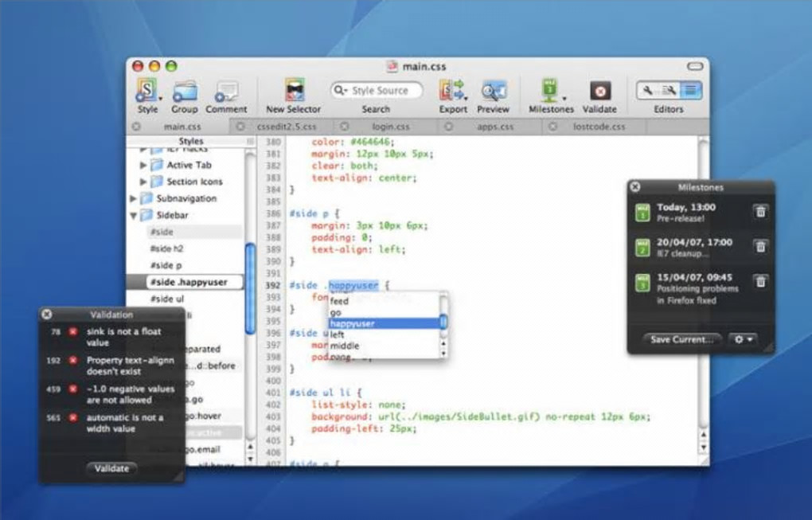Switch to the apps.css tab
The height and width of the screenshot is (520, 812).
point(495,127)
